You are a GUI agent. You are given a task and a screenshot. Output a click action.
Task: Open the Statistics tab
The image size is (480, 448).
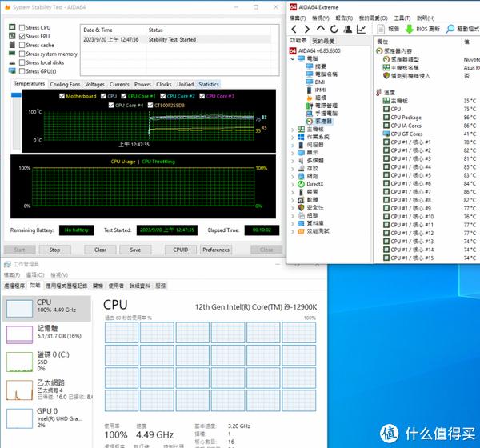(209, 84)
